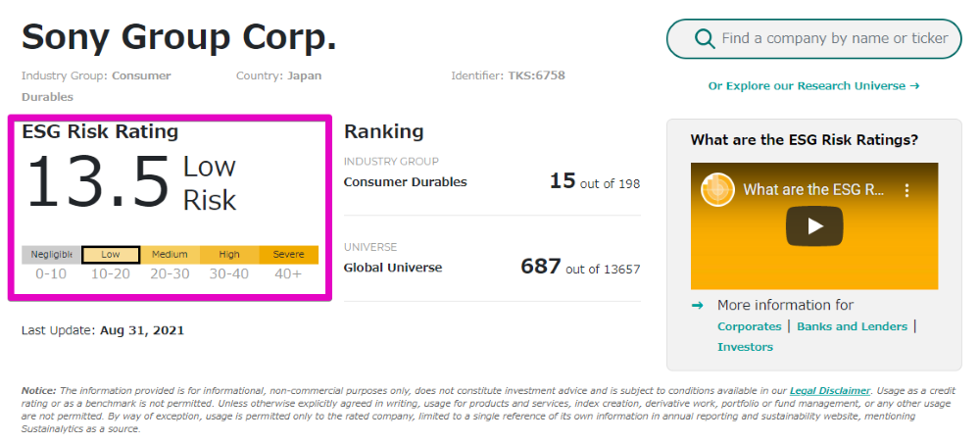Open the video's three-dot options menu
Screen dimensions: 980x444
click(x=906, y=190)
